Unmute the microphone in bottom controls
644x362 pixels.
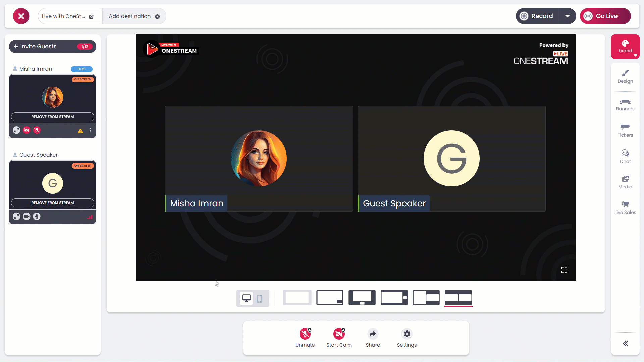tap(305, 334)
